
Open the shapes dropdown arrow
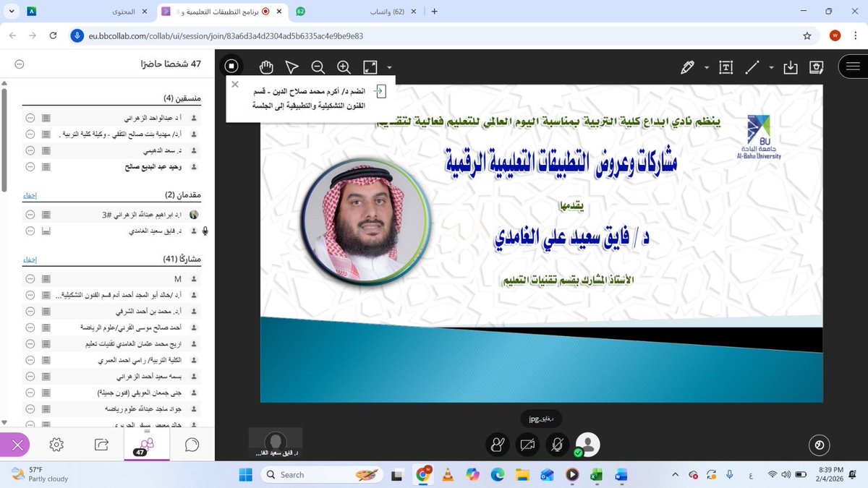pyautogui.click(x=771, y=67)
